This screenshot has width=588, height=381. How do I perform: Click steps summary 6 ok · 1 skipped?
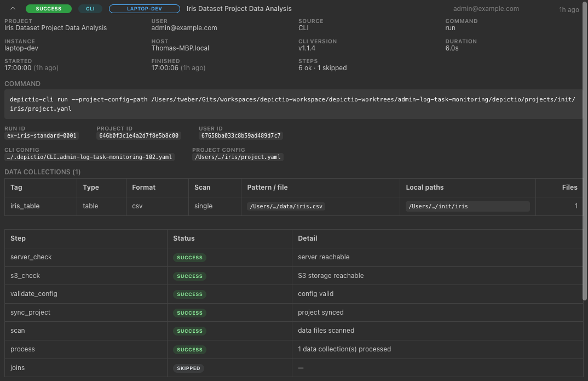click(x=322, y=68)
